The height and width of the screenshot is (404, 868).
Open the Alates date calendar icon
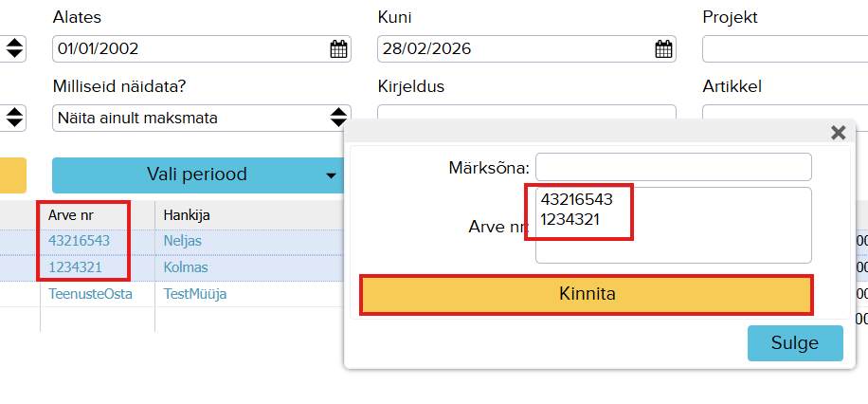(x=338, y=49)
